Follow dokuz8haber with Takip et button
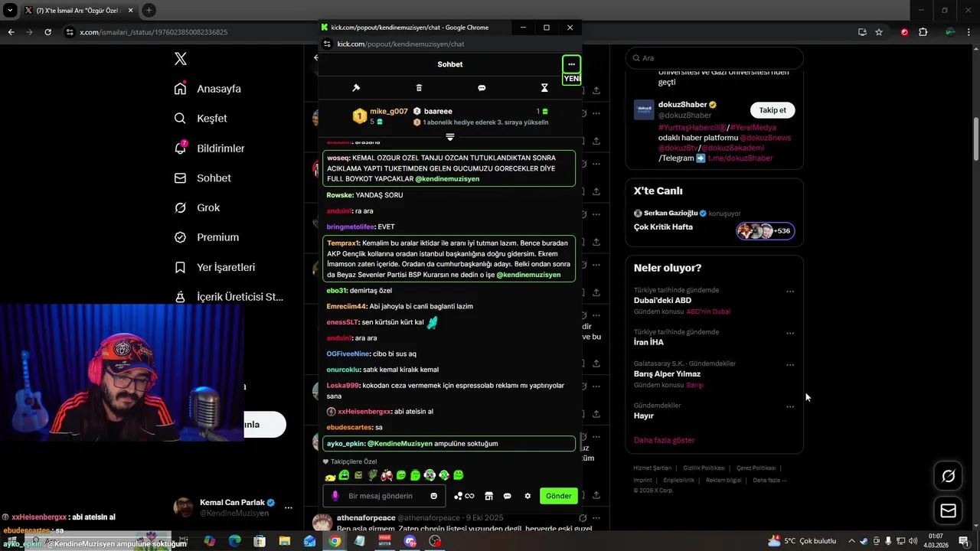Image resolution: width=980 pixels, height=551 pixels. click(x=772, y=110)
